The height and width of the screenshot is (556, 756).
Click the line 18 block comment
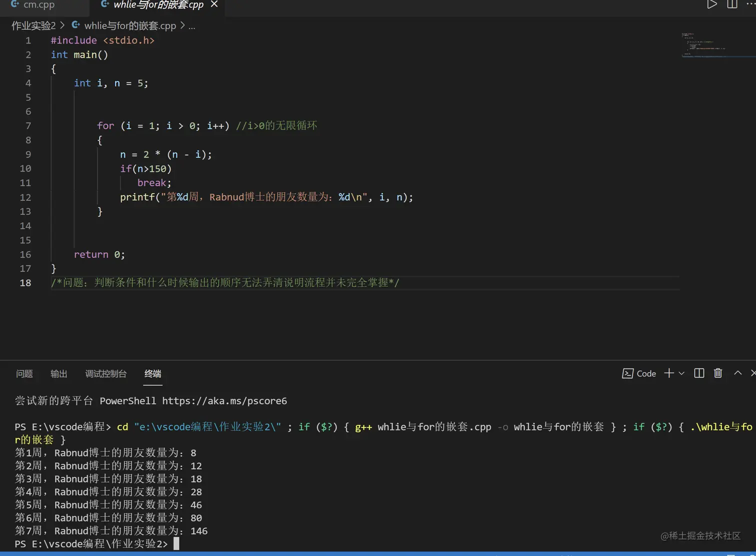pyautogui.click(x=225, y=283)
